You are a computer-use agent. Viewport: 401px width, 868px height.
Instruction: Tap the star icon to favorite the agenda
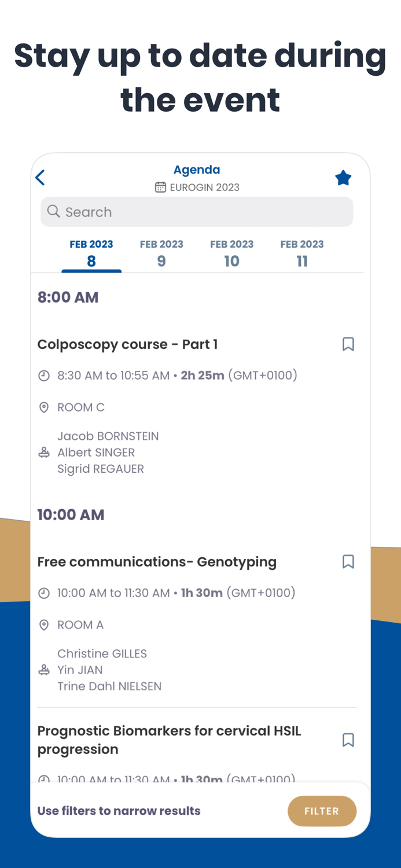pyautogui.click(x=343, y=178)
